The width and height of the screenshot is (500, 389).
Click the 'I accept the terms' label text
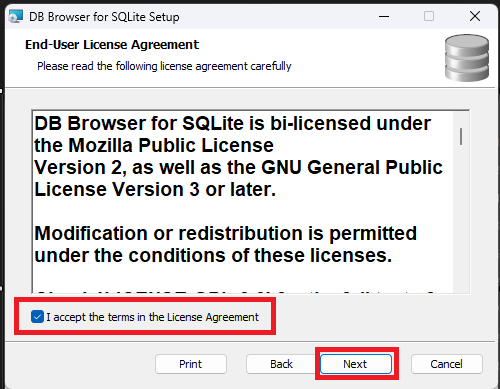tap(152, 317)
